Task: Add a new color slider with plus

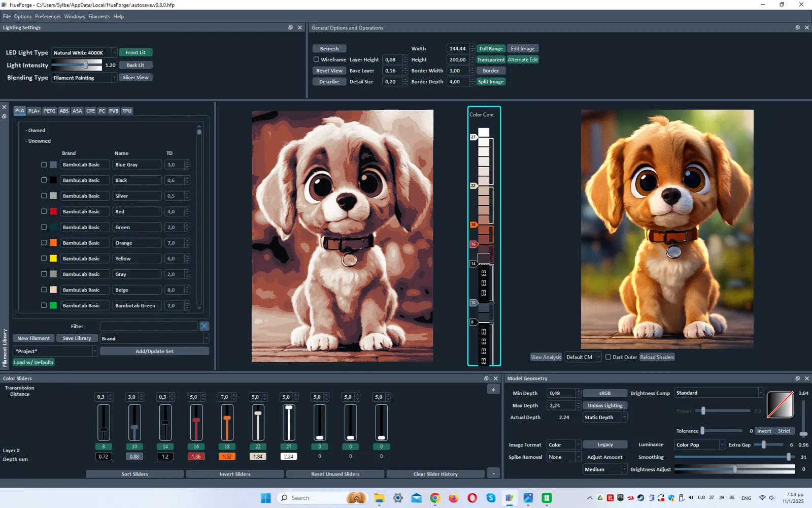Action: [x=493, y=390]
